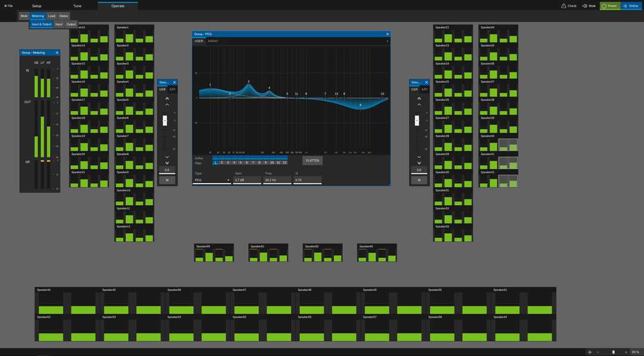Toggle filter band 6 in the PEQ window
The image size is (644, 356).
coord(246,162)
